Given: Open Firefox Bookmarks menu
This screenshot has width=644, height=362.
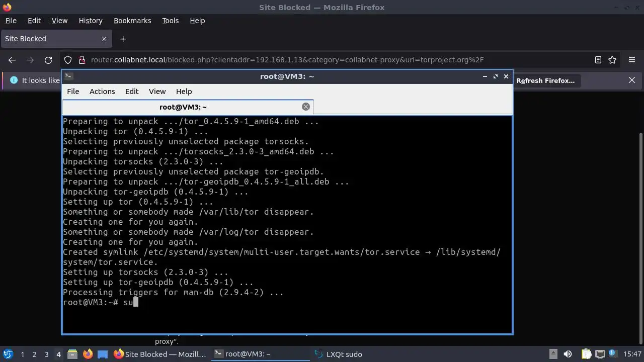Looking at the screenshot, I should (x=132, y=21).
